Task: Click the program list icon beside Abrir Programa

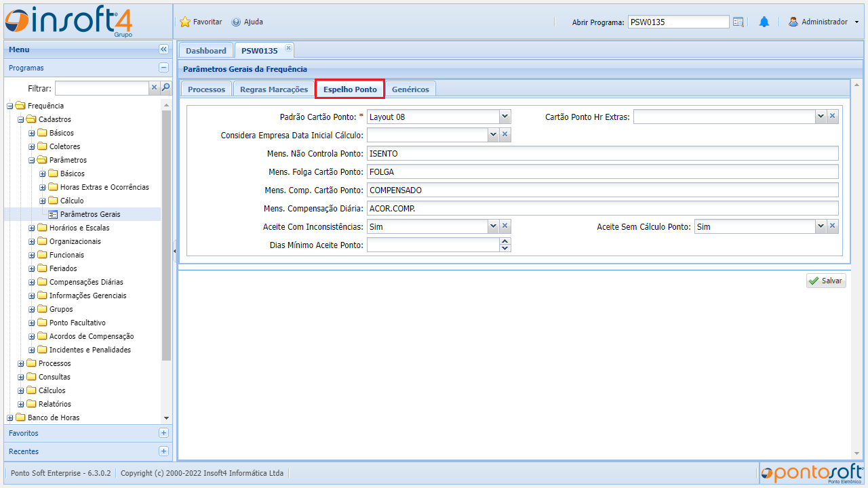Action: pos(738,22)
